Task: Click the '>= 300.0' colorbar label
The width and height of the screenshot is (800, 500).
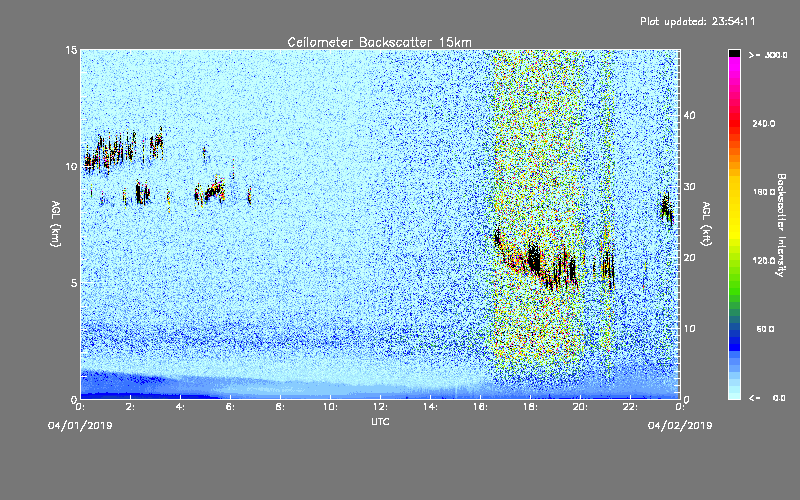Action: (x=768, y=55)
